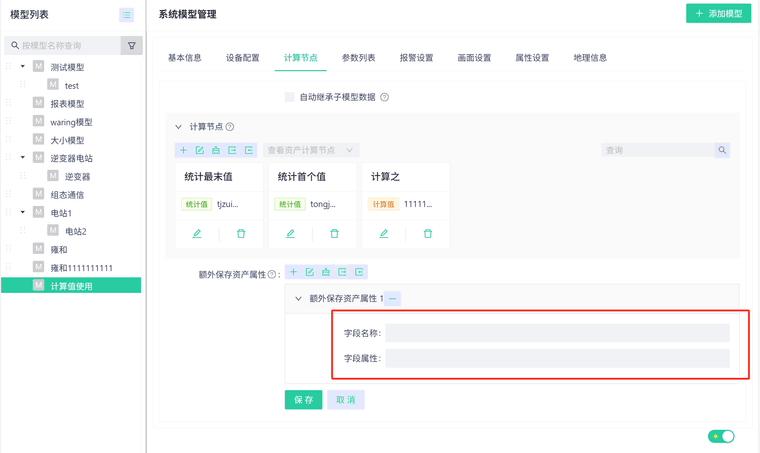Toggle the theme switch at bottom right
This screenshot has width=760, height=453.
tap(721, 436)
